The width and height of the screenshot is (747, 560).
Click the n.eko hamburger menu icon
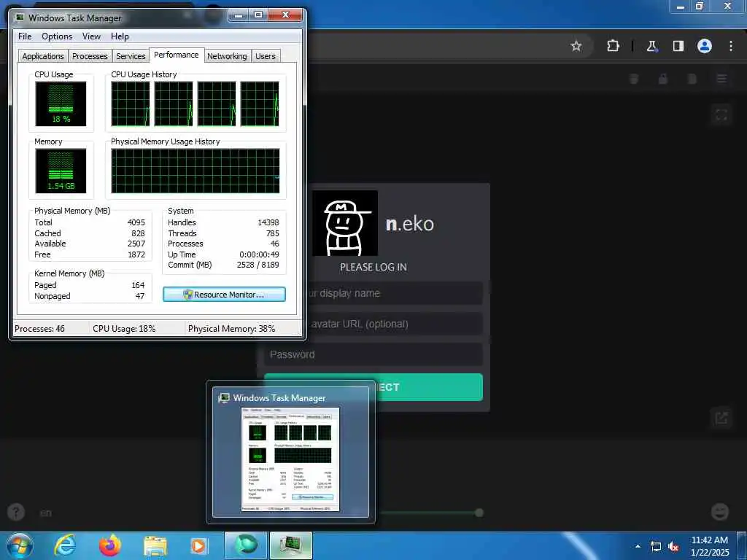(721, 79)
